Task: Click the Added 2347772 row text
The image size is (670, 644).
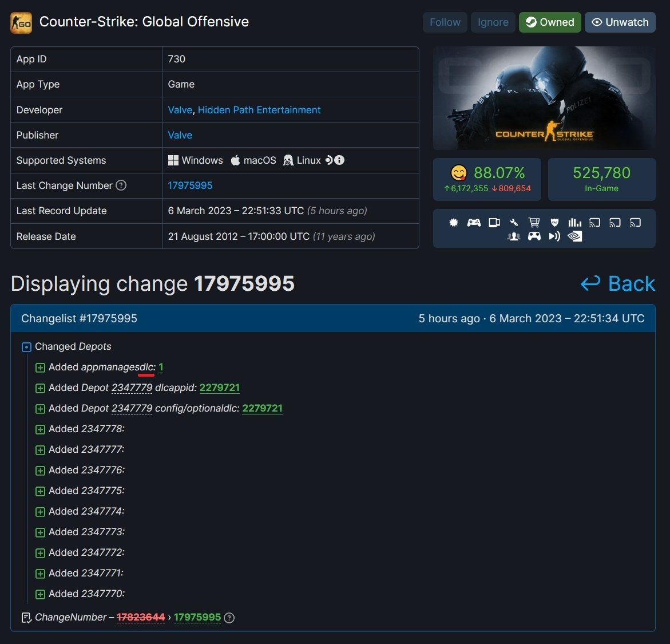Action: [x=87, y=552]
